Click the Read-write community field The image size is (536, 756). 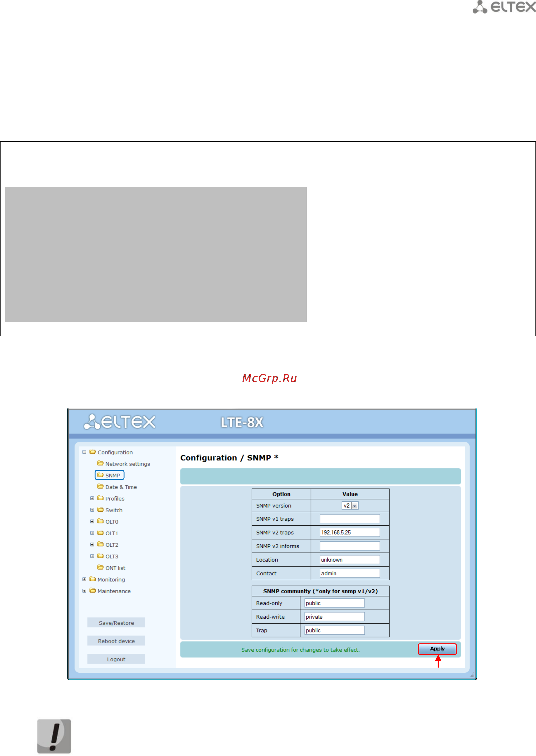(334, 616)
